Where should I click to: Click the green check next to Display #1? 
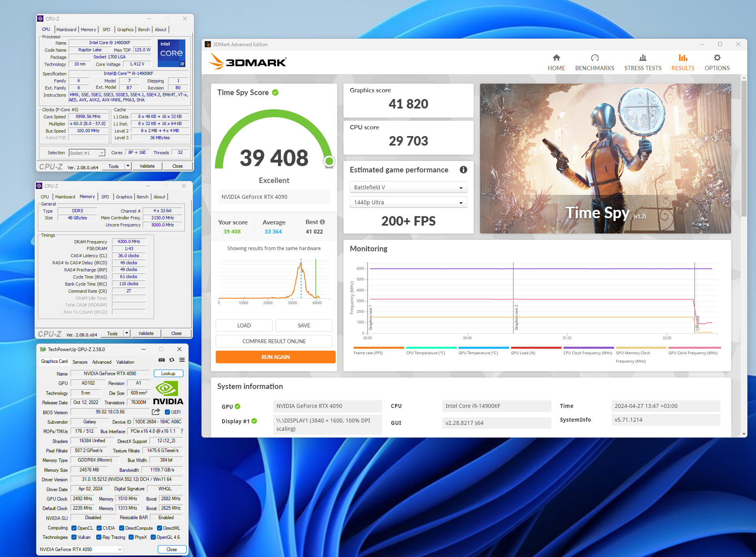click(x=254, y=421)
